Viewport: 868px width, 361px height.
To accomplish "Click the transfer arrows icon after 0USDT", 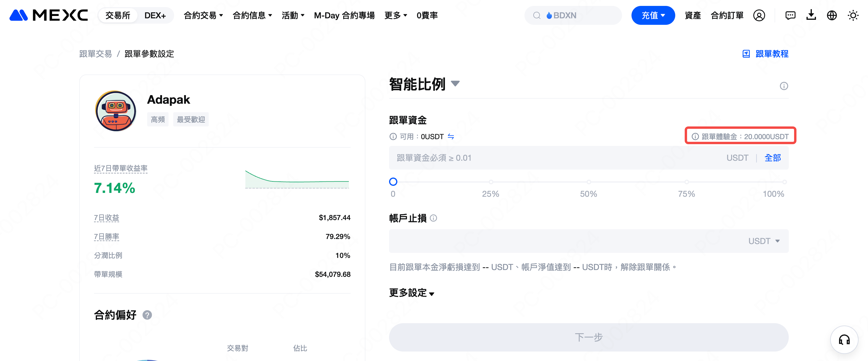I will pos(451,137).
